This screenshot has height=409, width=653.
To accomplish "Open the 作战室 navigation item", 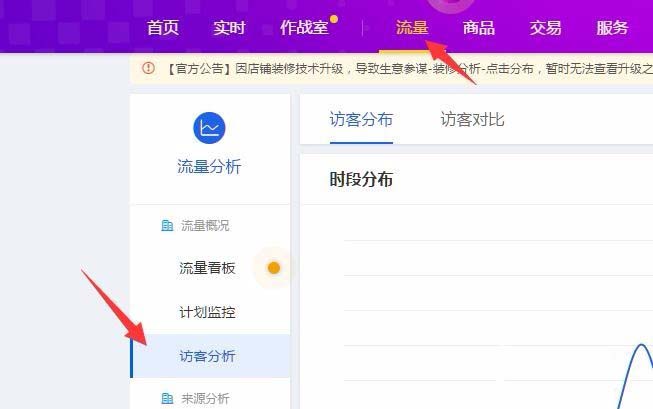I will click(x=304, y=28).
